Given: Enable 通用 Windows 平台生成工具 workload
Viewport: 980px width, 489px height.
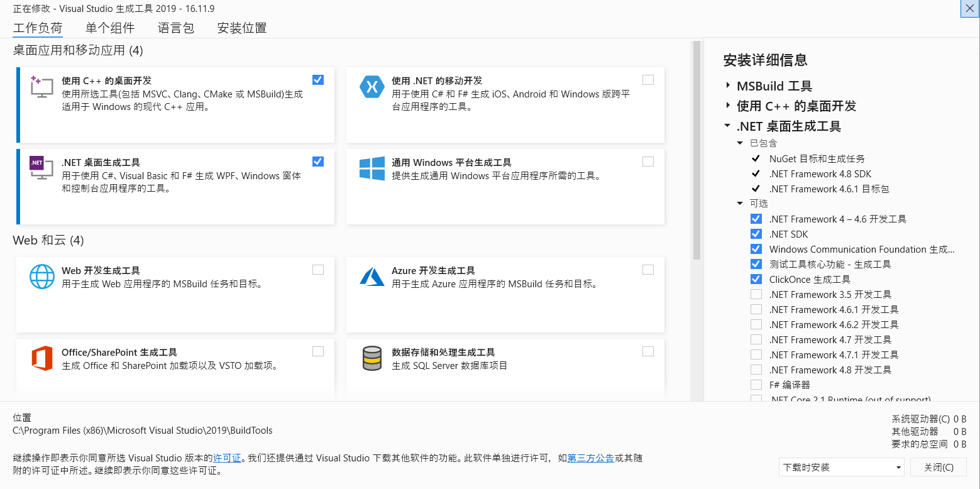Looking at the screenshot, I should [648, 162].
